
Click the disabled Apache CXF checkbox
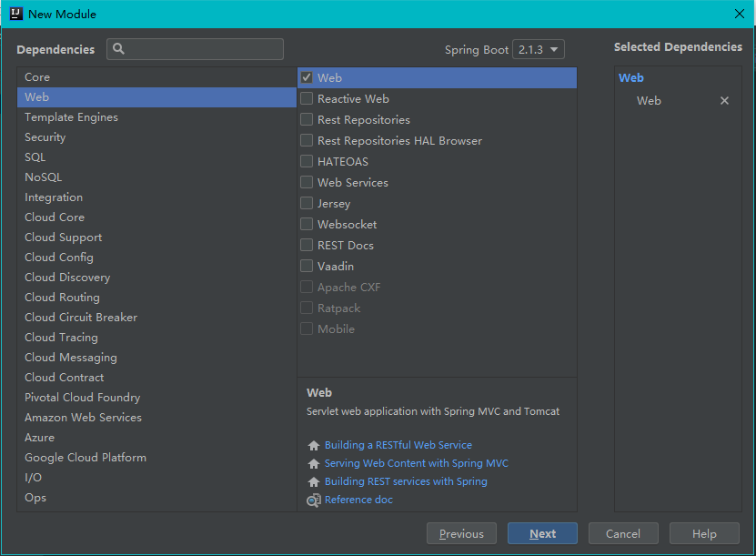[x=307, y=287]
